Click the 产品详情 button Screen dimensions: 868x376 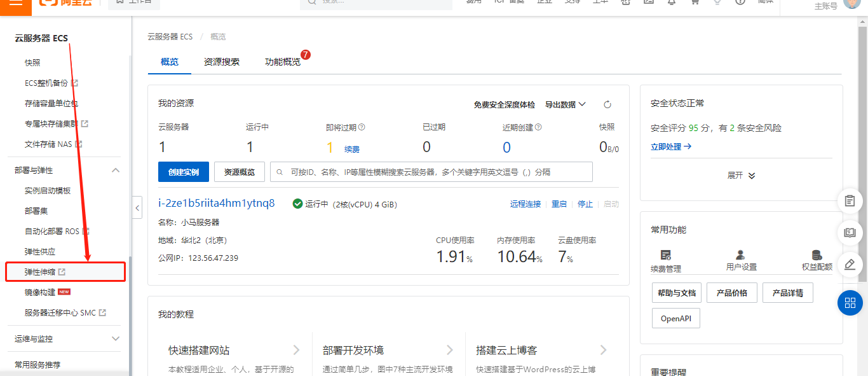click(788, 293)
